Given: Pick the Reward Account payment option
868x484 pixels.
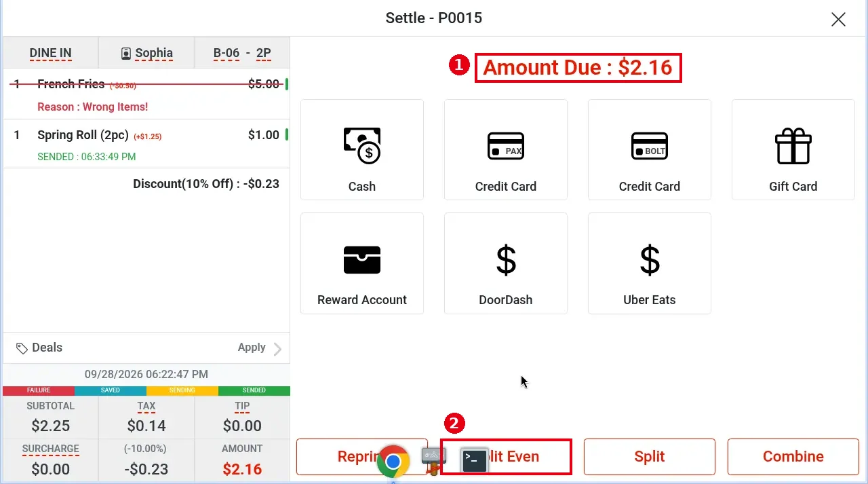Looking at the screenshot, I should [x=362, y=263].
